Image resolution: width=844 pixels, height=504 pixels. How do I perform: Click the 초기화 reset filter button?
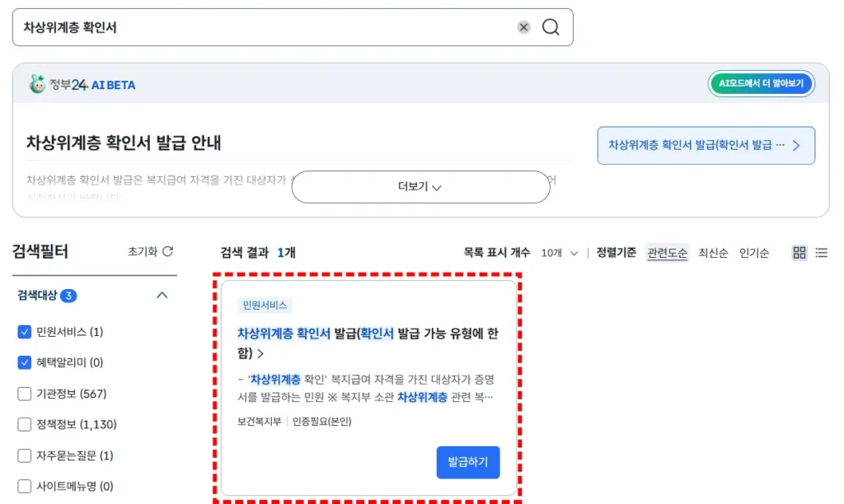point(150,251)
